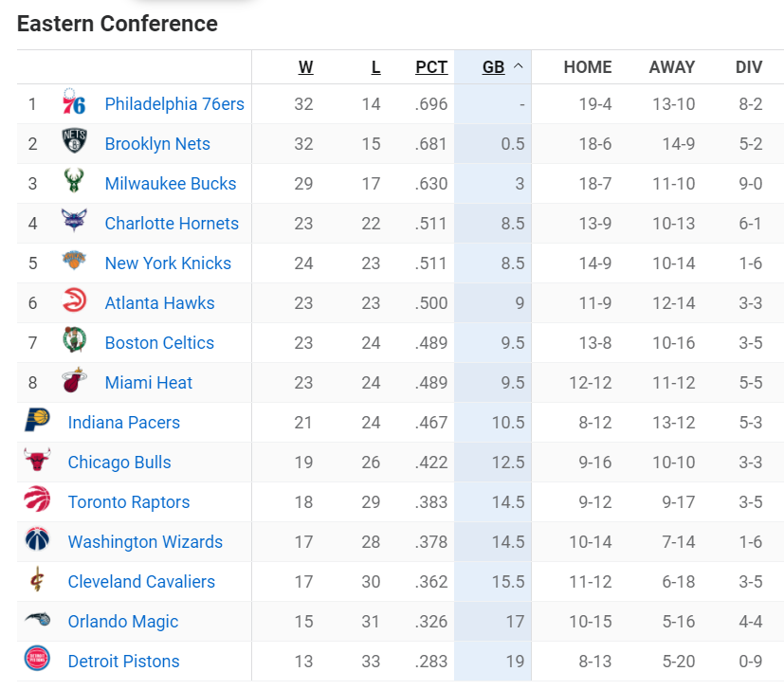Click the Brooklyn Nets logo icon
The width and height of the screenshot is (784, 690).
click(x=74, y=141)
